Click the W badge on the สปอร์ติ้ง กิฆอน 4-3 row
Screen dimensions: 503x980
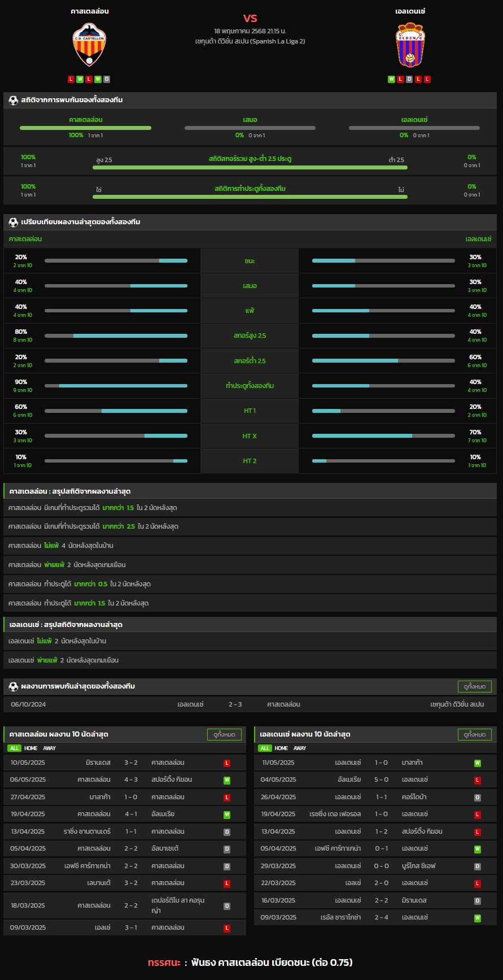coord(227,780)
